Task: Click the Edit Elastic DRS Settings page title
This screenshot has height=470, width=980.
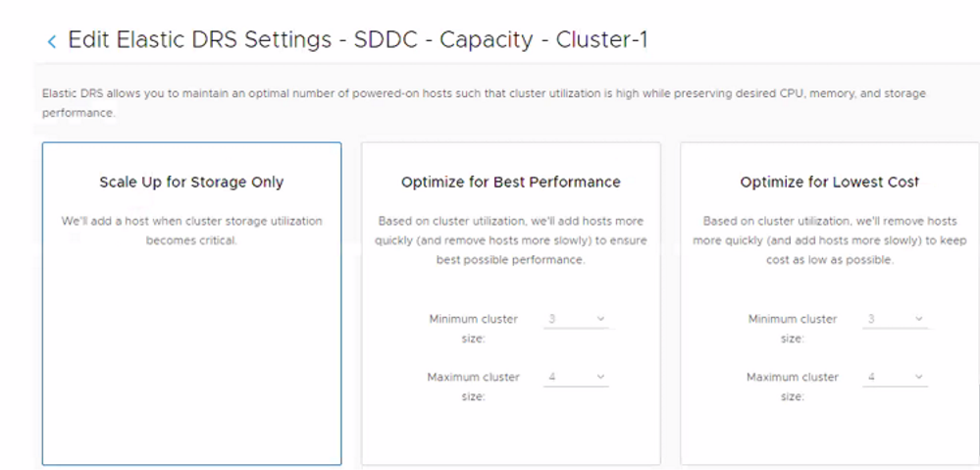Action: click(357, 40)
